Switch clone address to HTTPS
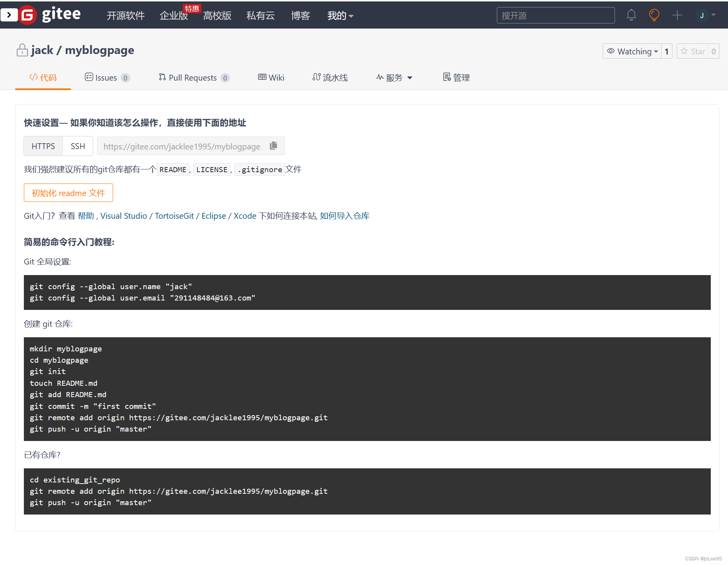This screenshot has height=565, width=728. pos(43,146)
